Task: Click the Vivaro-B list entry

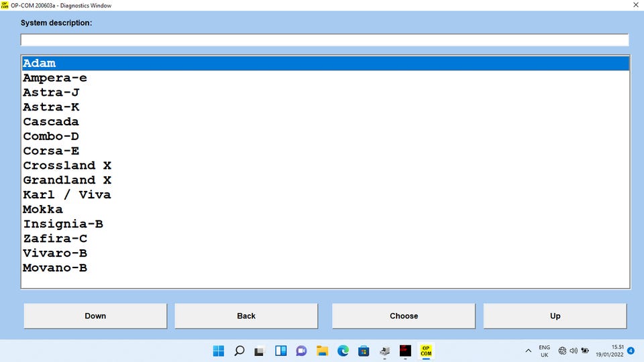Action: click(x=325, y=253)
